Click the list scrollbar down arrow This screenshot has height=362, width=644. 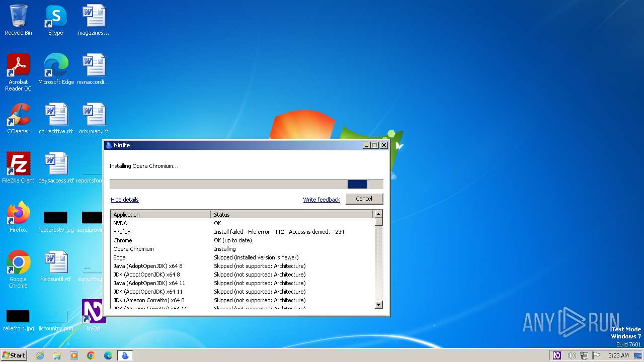tap(379, 304)
